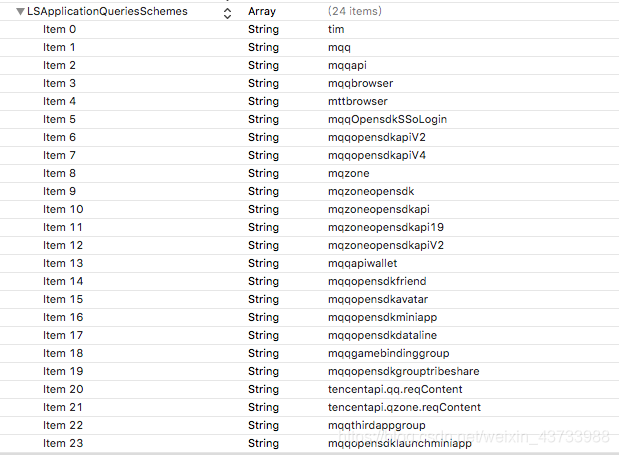Select the Item 8 key
Image resolution: width=619 pixels, height=455 pixels.
(59, 174)
